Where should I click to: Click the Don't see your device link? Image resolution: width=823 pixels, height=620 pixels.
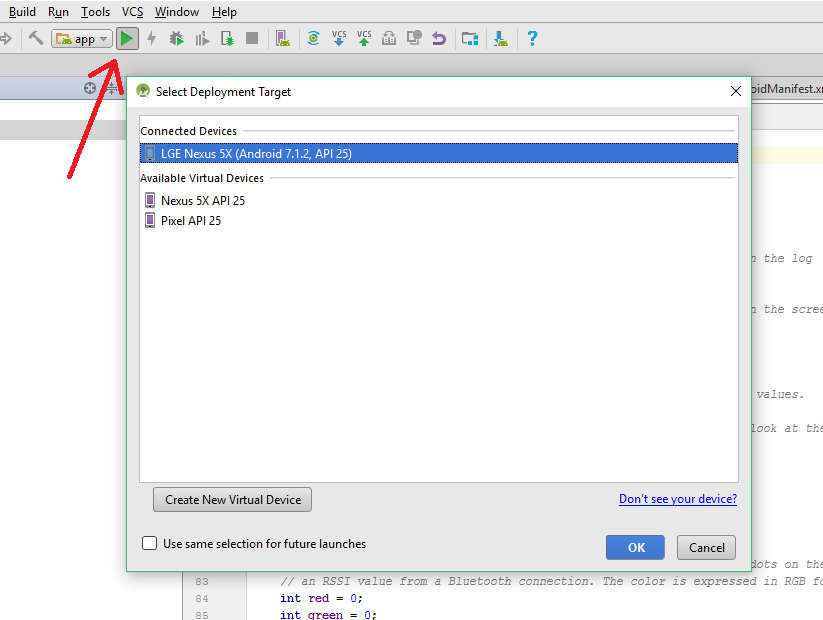677,498
